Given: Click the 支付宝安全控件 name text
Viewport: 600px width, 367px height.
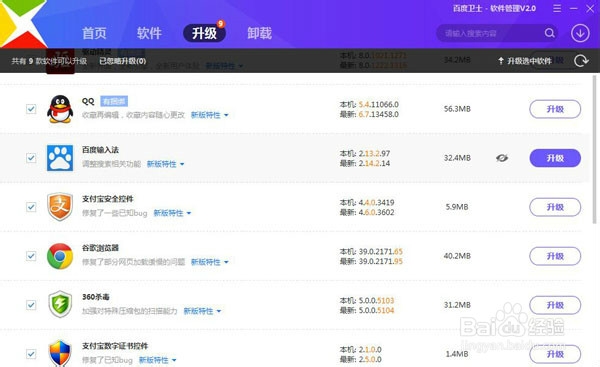Looking at the screenshot, I should [108, 199].
